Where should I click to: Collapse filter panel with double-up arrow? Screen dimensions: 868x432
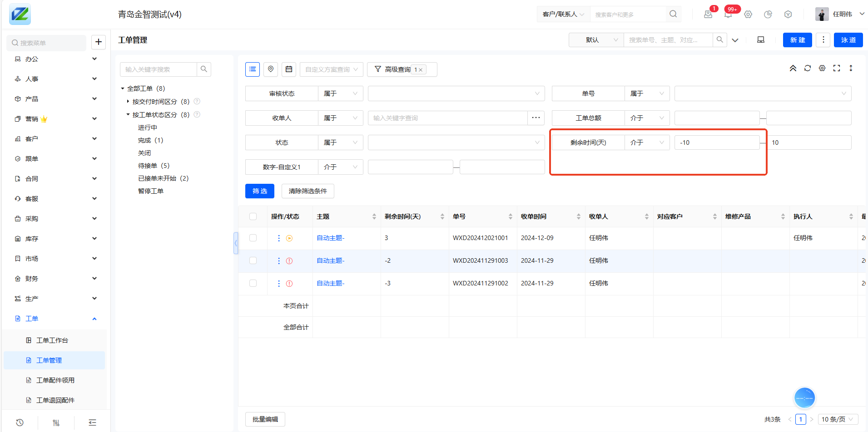[793, 68]
